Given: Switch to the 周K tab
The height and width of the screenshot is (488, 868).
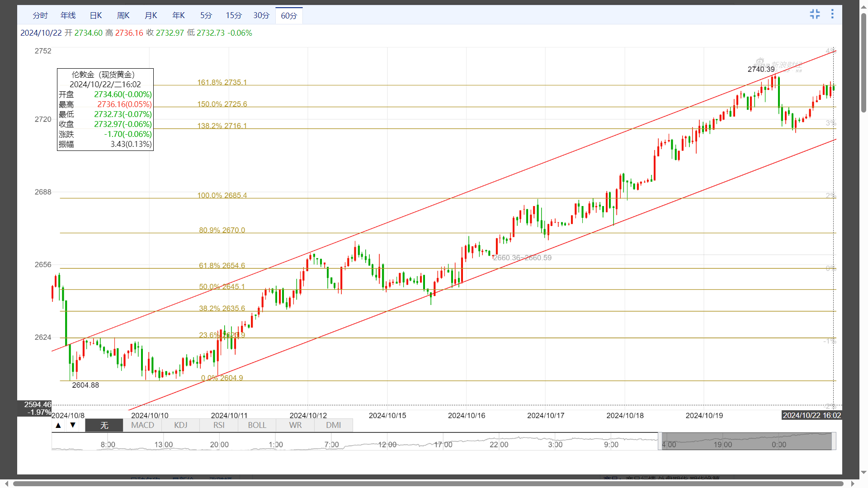Looking at the screenshot, I should click(123, 16).
